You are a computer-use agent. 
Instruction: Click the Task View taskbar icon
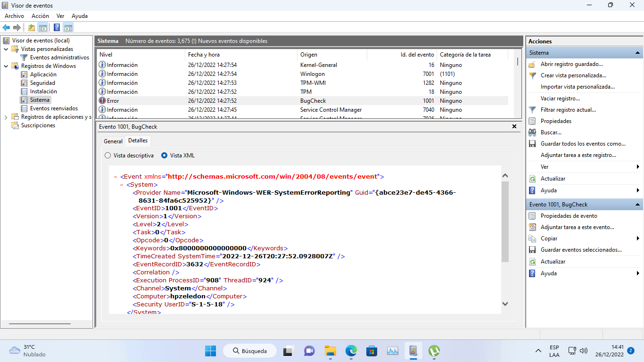(x=288, y=351)
